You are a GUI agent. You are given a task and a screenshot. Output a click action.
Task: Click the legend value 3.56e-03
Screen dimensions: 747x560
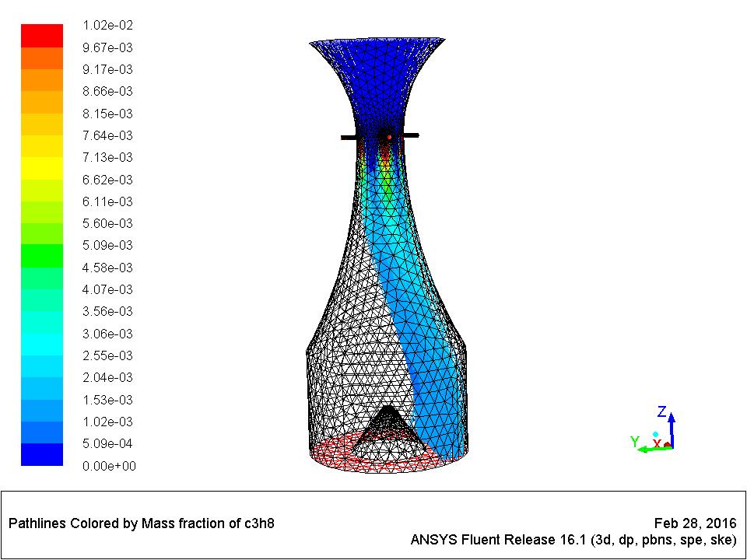(x=107, y=312)
